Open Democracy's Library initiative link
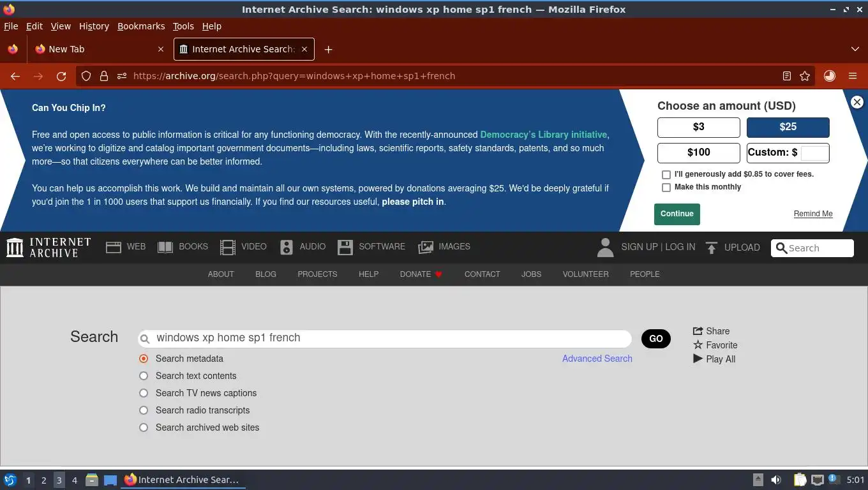Image resolution: width=868 pixels, height=490 pixels. point(544,135)
